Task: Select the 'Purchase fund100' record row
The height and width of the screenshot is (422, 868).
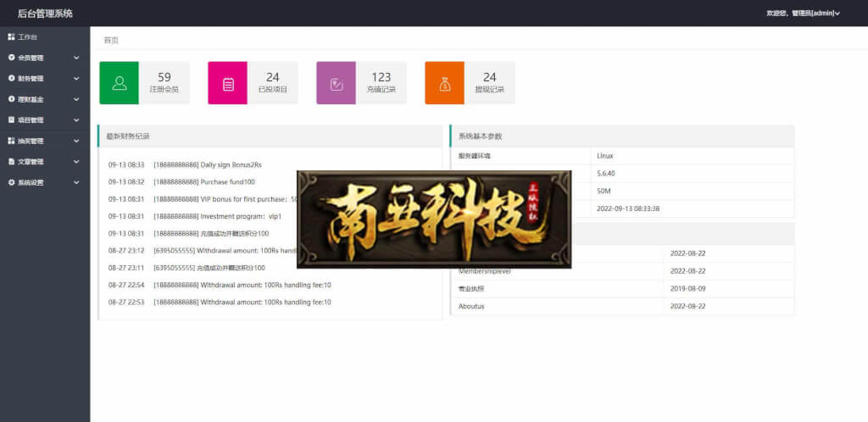Action: pyautogui.click(x=181, y=182)
